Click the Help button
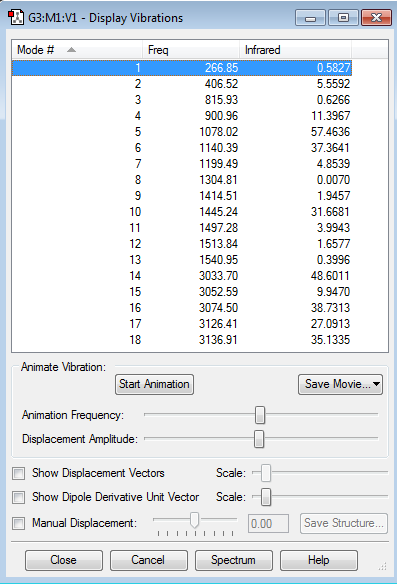Screen dimensions: 397x584 319,560
